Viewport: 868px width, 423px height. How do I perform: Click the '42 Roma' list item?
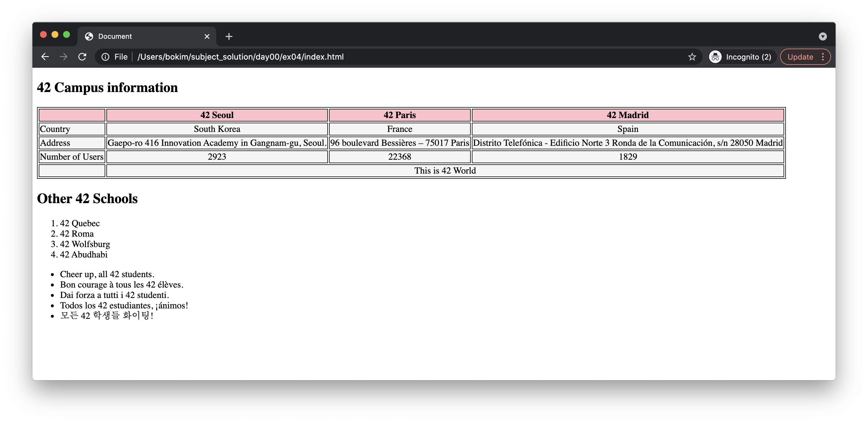tap(77, 233)
